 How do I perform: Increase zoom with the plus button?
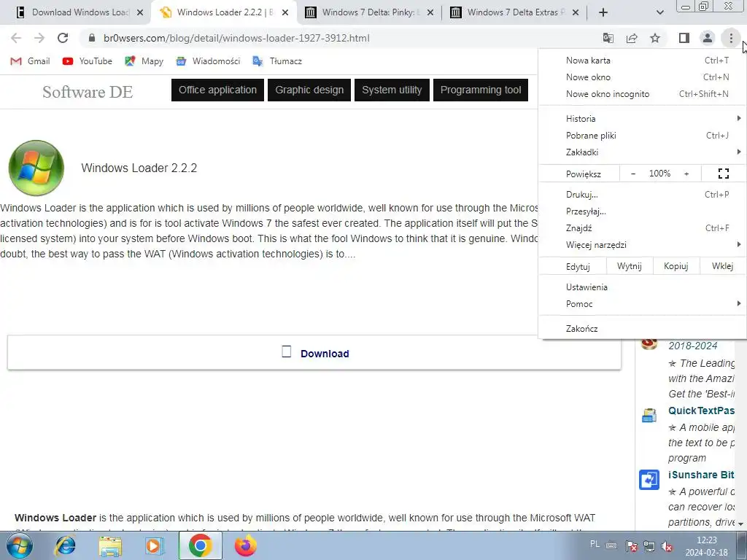tap(686, 174)
